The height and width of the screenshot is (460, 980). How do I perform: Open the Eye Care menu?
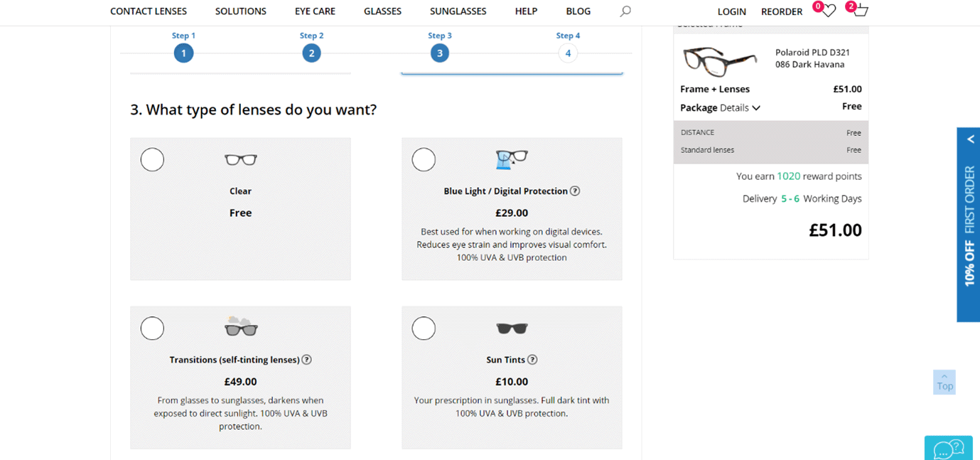(x=315, y=11)
